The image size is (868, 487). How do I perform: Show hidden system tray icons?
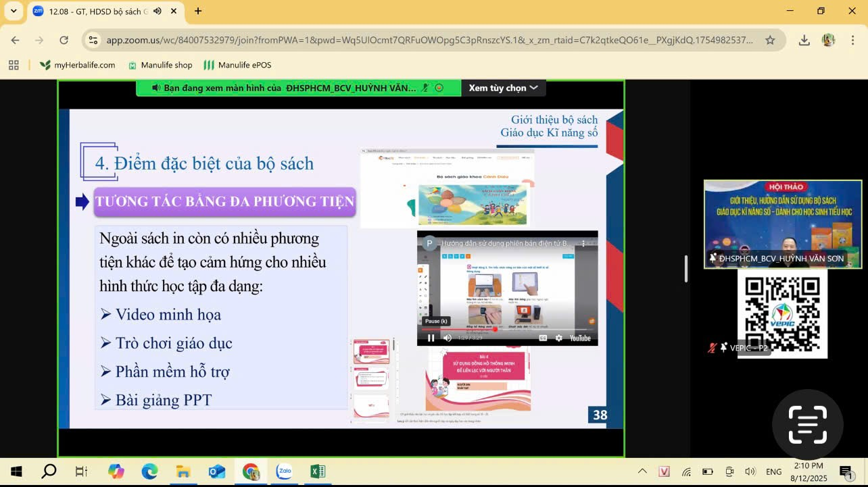click(642, 471)
